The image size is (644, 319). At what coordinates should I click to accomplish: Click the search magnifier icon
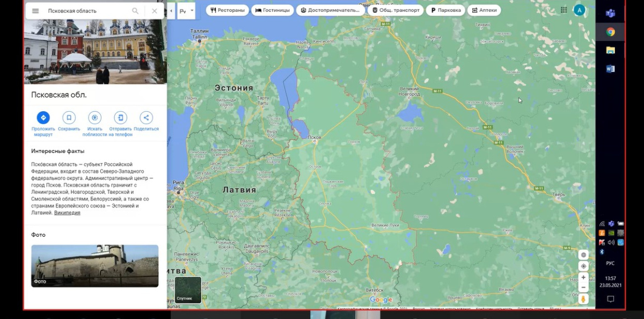click(135, 11)
